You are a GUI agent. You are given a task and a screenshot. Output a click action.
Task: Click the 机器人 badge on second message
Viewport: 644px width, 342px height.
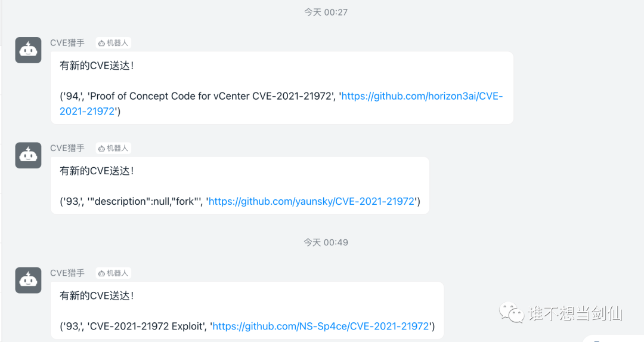[x=113, y=148]
